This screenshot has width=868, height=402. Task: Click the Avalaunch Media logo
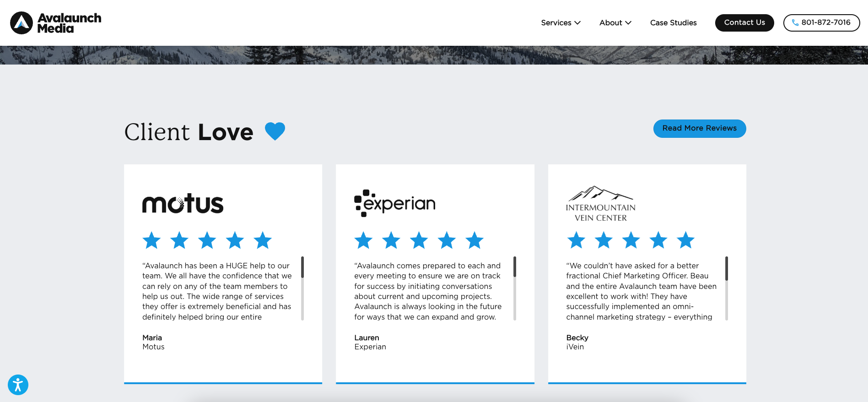(56, 23)
